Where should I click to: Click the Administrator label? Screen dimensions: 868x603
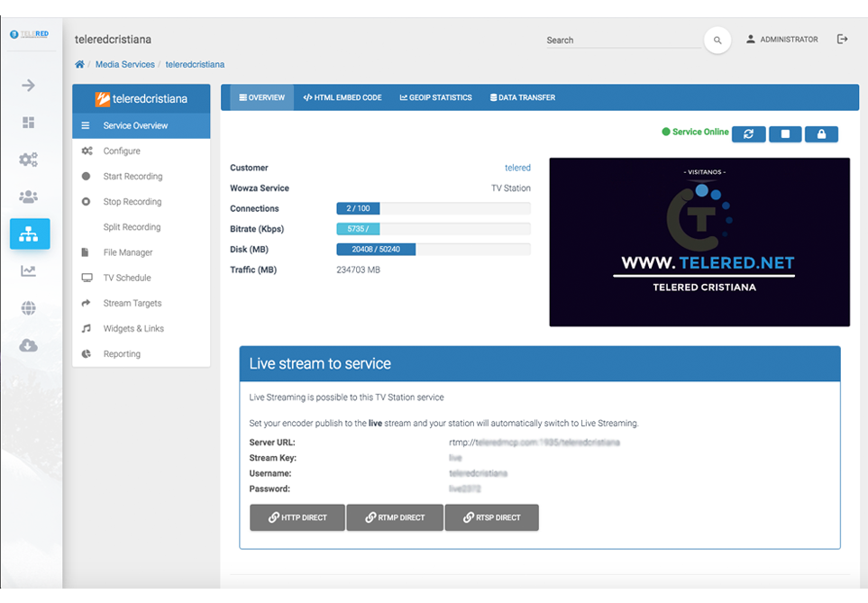click(x=789, y=40)
